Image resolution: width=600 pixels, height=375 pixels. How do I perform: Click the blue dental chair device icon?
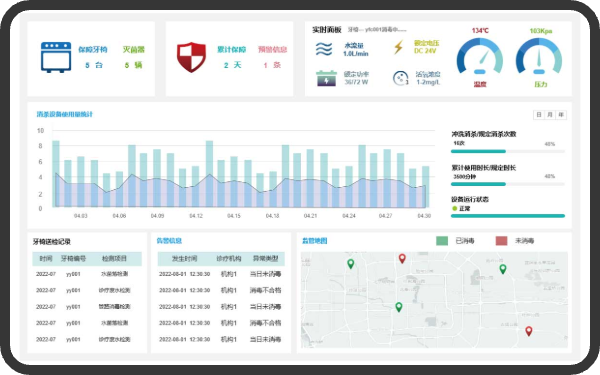tap(56, 57)
